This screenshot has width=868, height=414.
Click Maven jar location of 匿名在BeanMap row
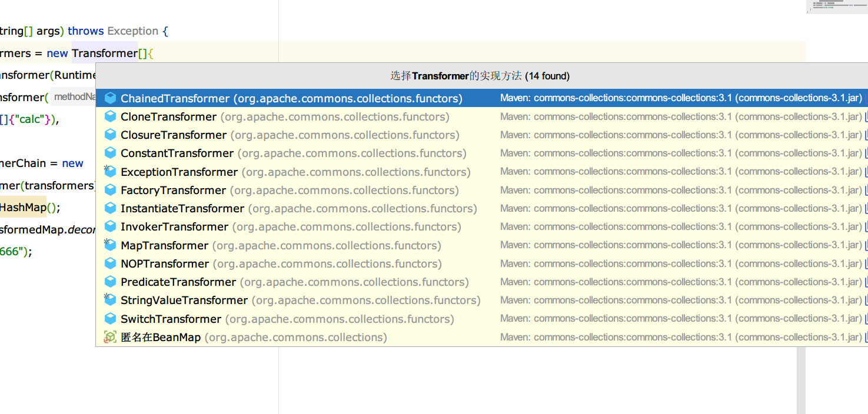[x=681, y=337]
